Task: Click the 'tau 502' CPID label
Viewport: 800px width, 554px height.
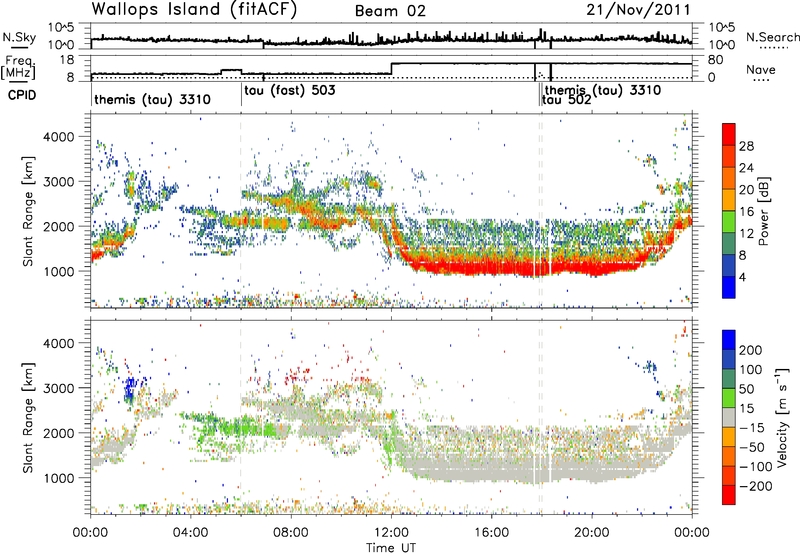Action: [566, 100]
